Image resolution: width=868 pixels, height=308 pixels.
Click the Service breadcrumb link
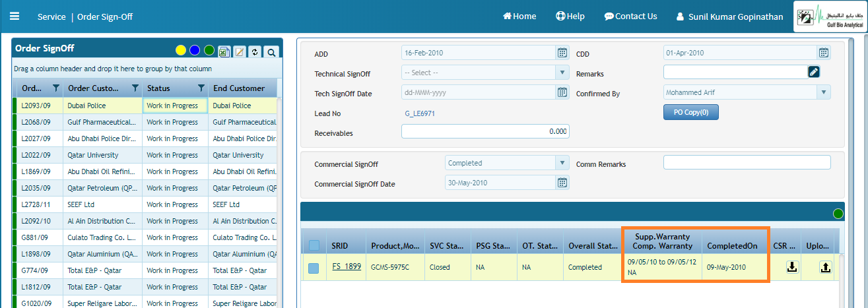click(x=51, y=16)
